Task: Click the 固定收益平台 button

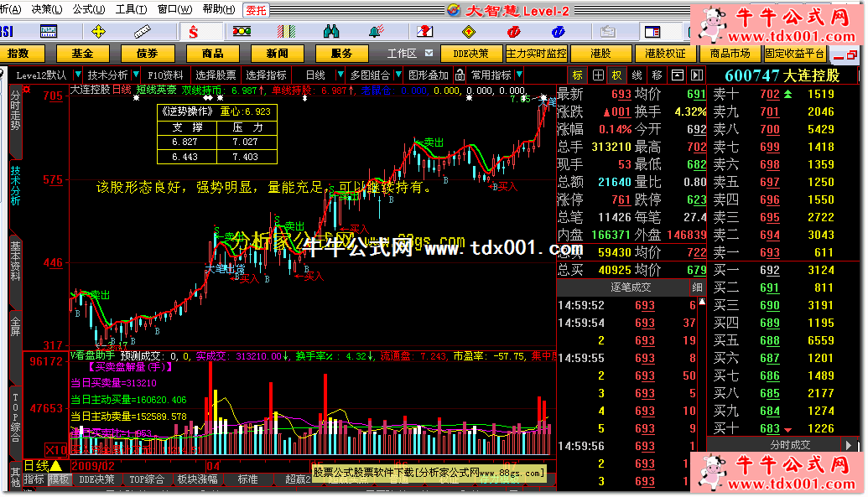Action: 796,53
